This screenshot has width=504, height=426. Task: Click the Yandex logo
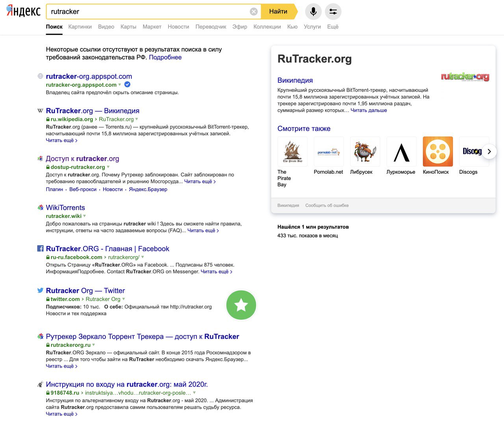(23, 11)
